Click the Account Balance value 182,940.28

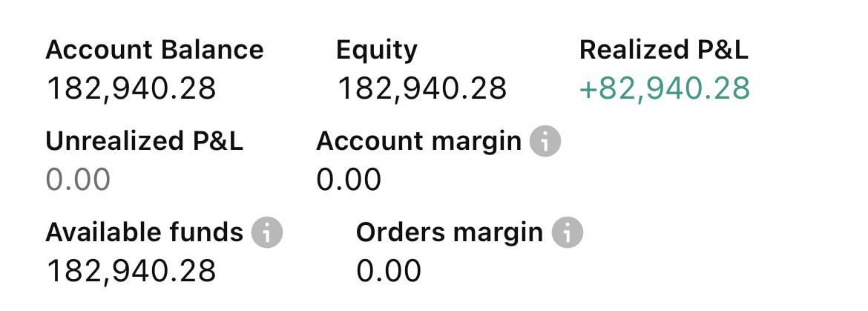(131, 88)
